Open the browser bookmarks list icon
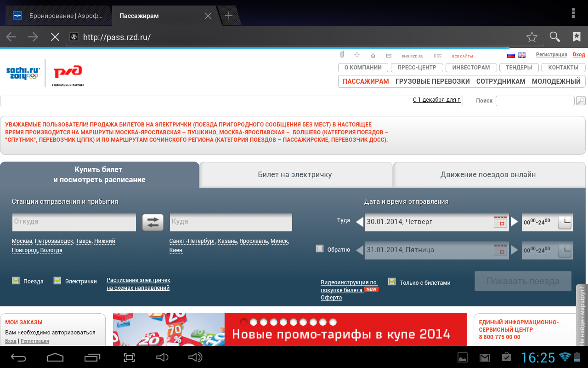This screenshot has width=588, height=368. click(577, 37)
